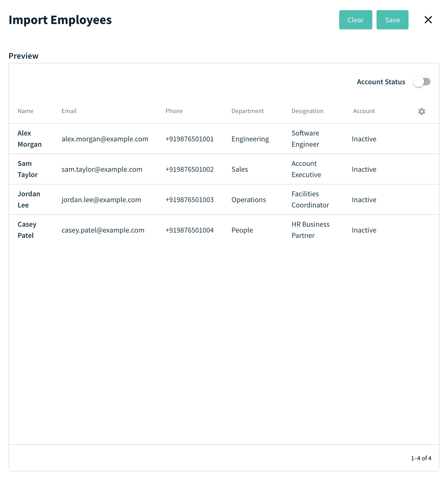Select phone +919876501003

click(190, 200)
